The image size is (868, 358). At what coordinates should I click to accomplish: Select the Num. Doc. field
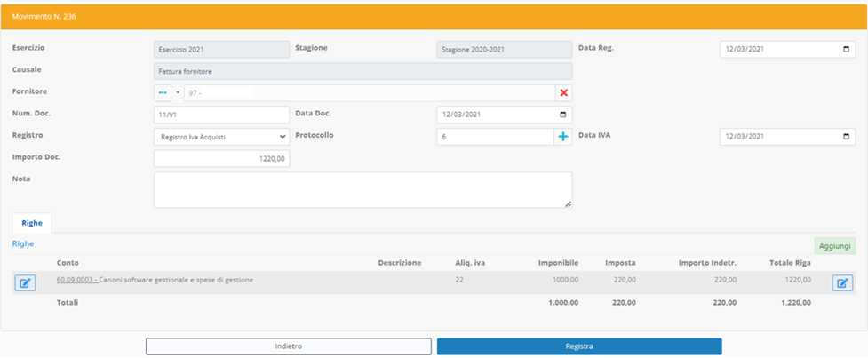[221, 115]
